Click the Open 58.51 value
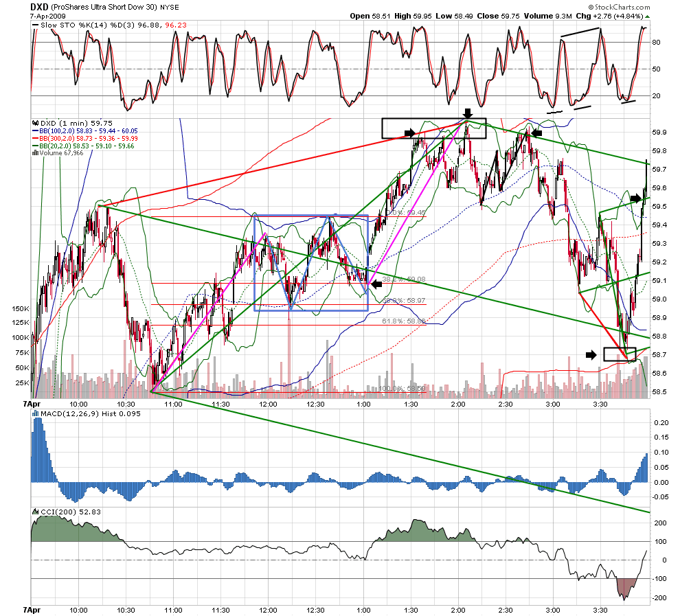Screen dimensions: 680x616 click(x=370, y=16)
